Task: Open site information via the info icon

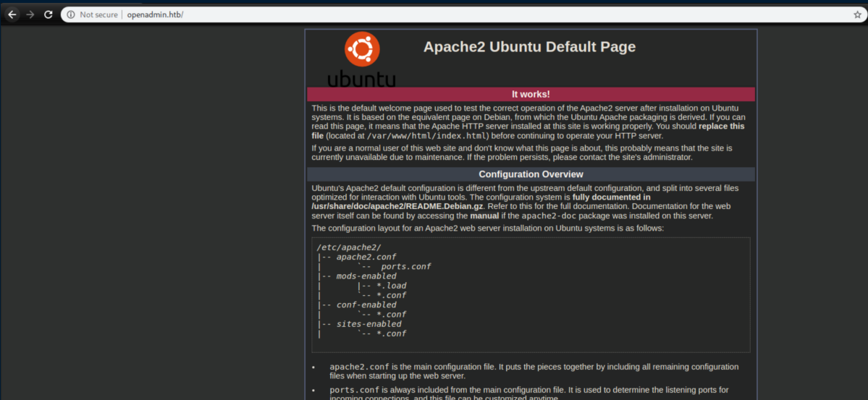Action: point(70,14)
